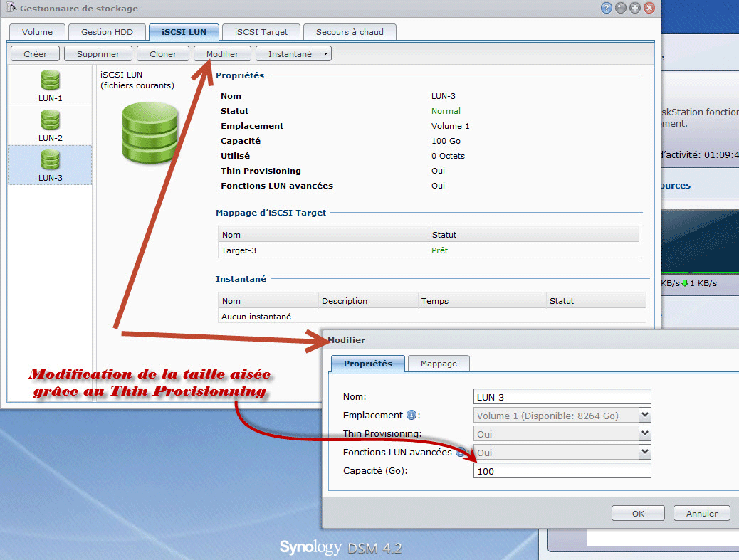Image resolution: width=739 pixels, height=560 pixels.
Task: Expand the Fonctions LUN avancées dropdown
Action: coord(644,453)
